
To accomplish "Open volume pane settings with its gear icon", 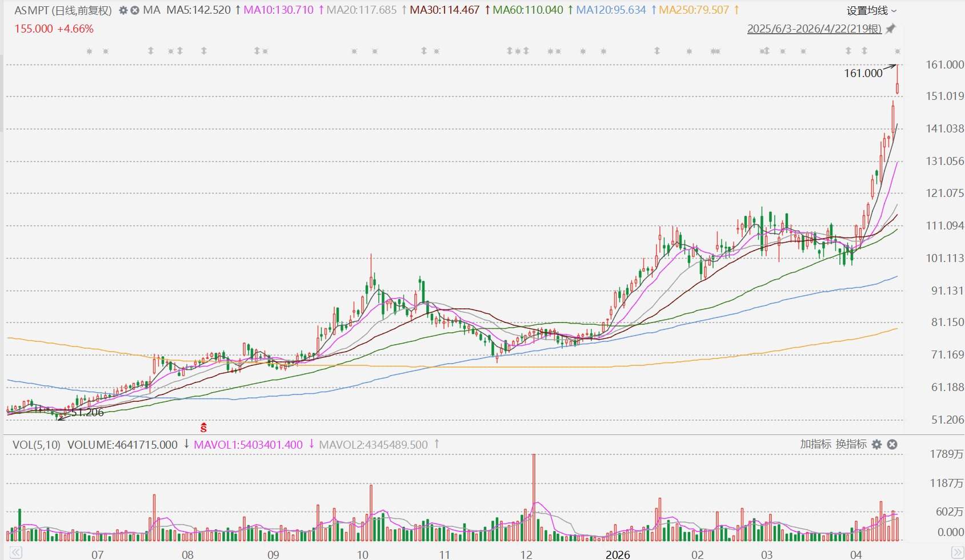I will point(877,444).
